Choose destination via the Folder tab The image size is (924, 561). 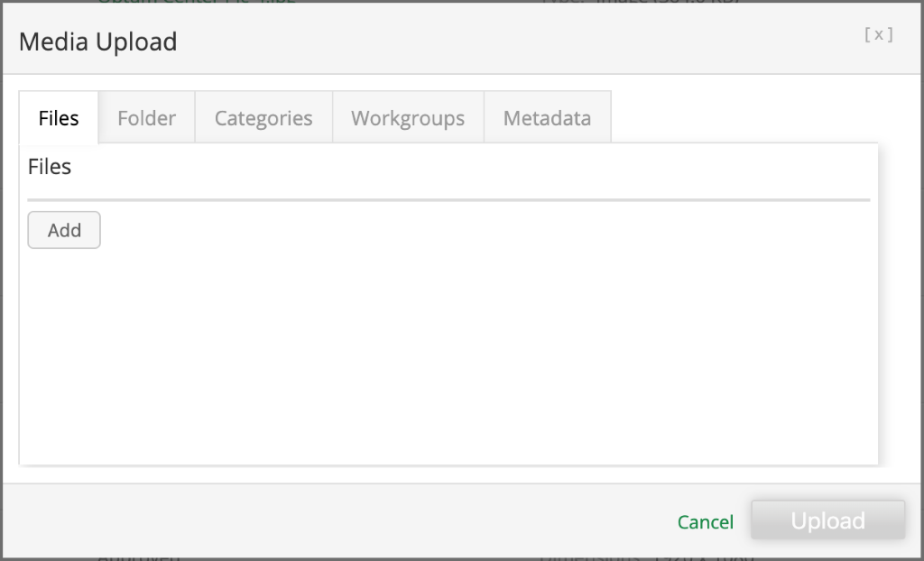[146, 118]
